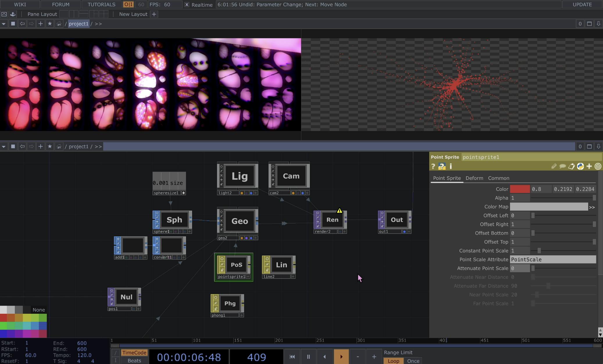Click the Point Scale Attribute field
This screenshot has width=603, height=364.
coord(553,259)
